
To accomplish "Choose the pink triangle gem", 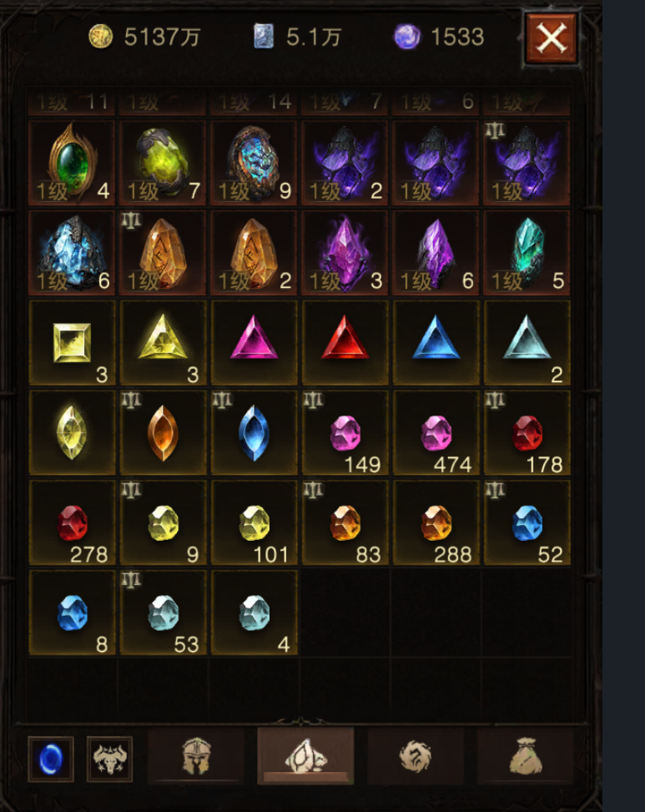I will click(x=254, y=343).
